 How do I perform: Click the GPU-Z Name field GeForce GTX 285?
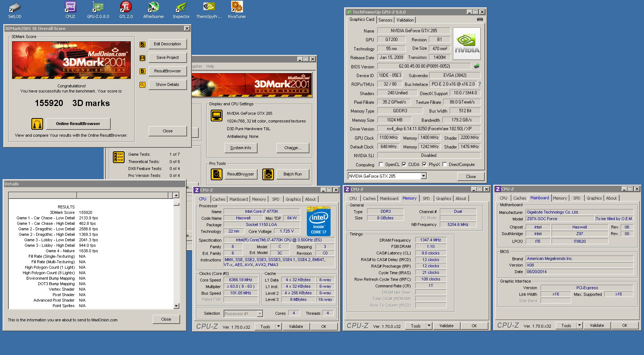coord(414,31)
